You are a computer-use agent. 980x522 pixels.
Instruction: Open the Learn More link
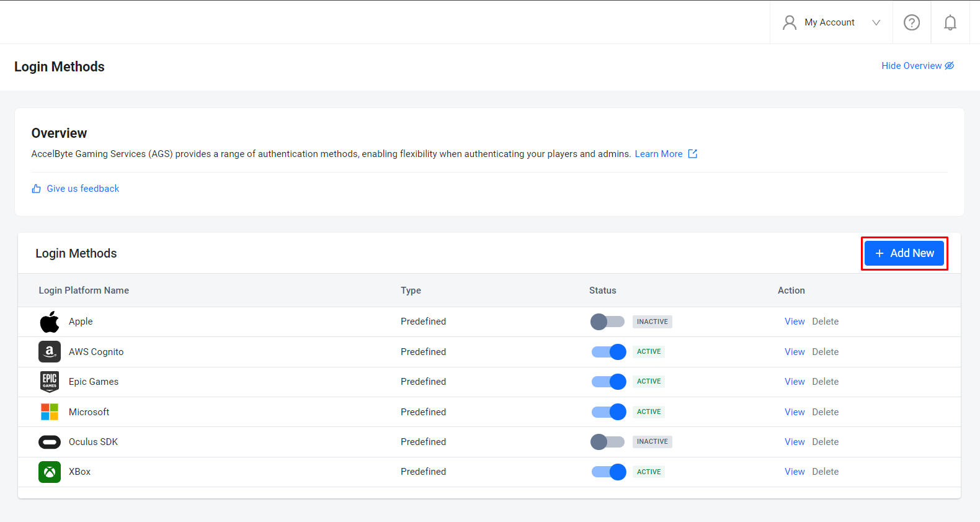pyautogui.click(x=659, y=154)
